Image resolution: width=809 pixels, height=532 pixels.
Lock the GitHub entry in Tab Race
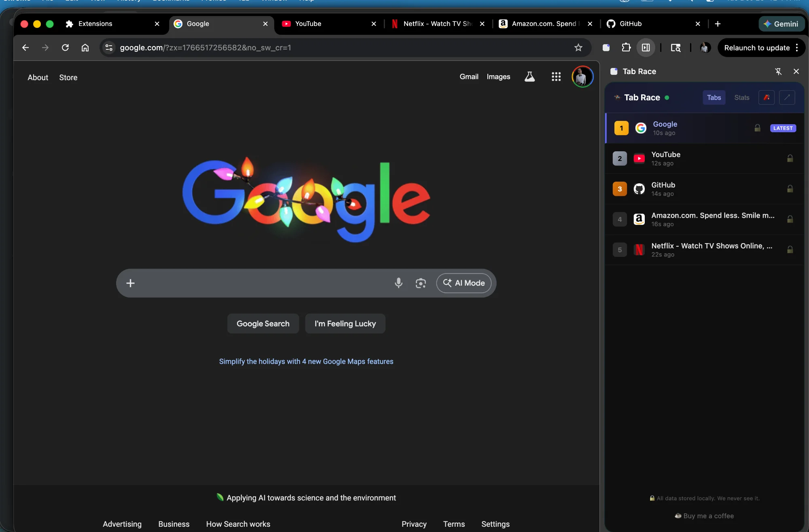click(x=790, y=189)
